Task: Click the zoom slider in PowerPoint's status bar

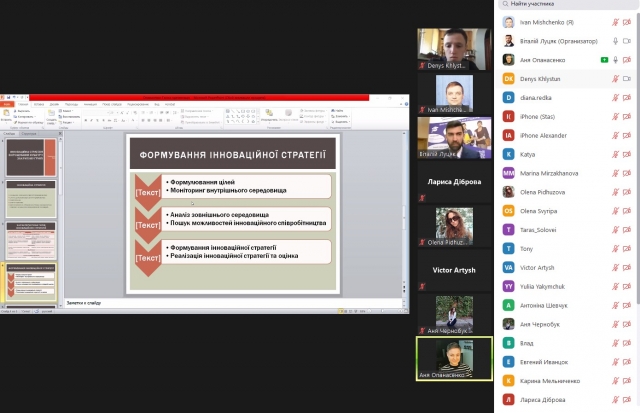Action: click(382, 311)
